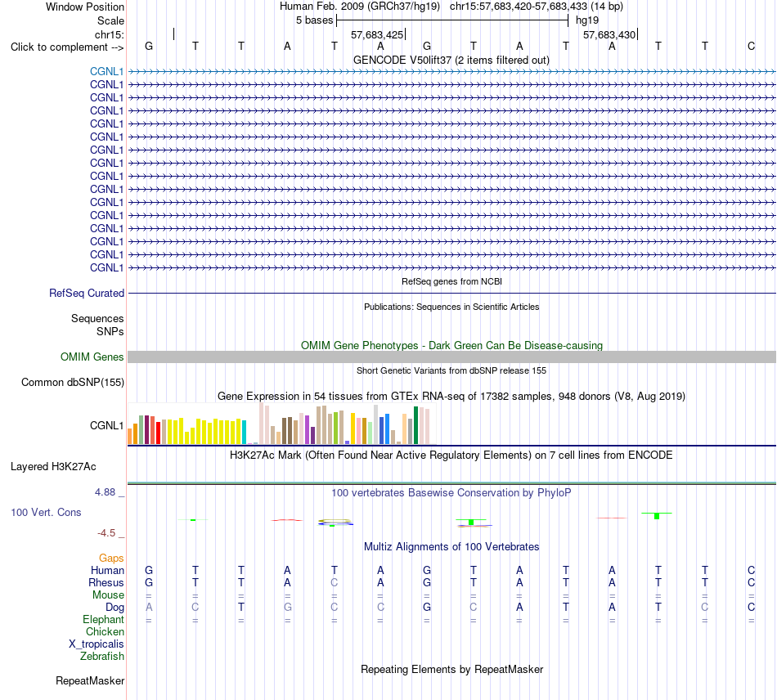Viewport: 777px width, 700px height.
Task: Click the Window Position label
Action: 85,7
